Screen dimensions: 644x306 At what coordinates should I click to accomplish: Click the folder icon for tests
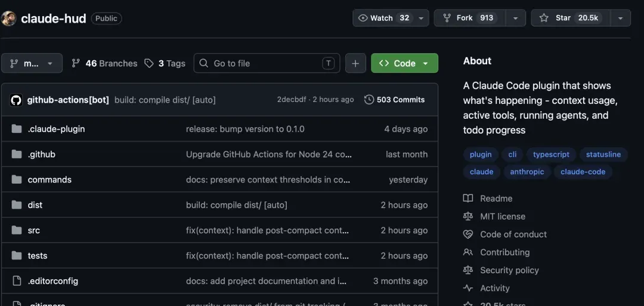pyautogui.click(x=17, y=255)
